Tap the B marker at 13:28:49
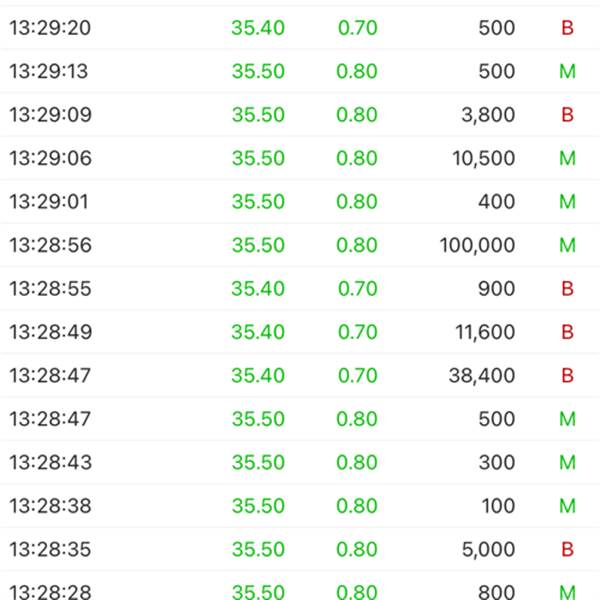The width and height of the screenshot is (600, 600). pyautogui.click(x=567, y=332)
